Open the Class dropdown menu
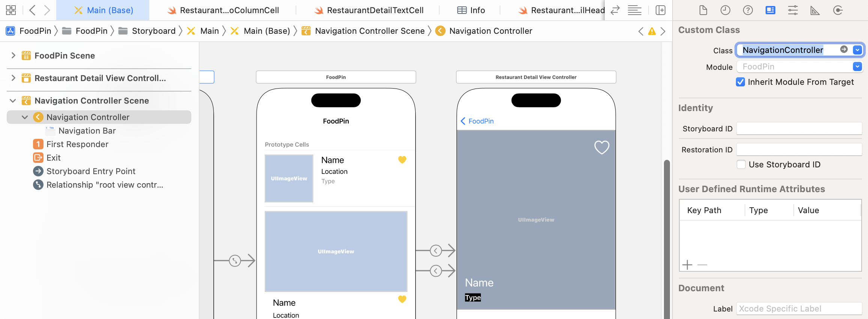The width and height of the screenshot is (868, 319). [x=857, y=50]
